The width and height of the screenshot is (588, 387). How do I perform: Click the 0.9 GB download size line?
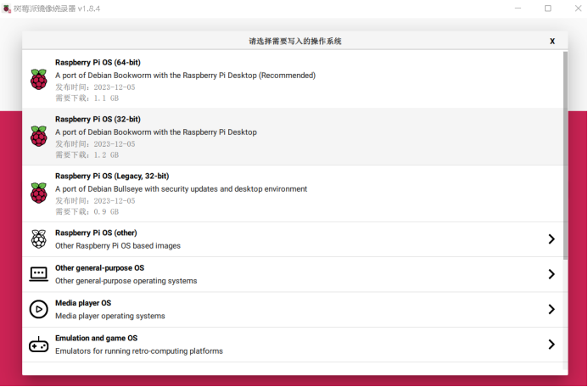pos(87,212)
